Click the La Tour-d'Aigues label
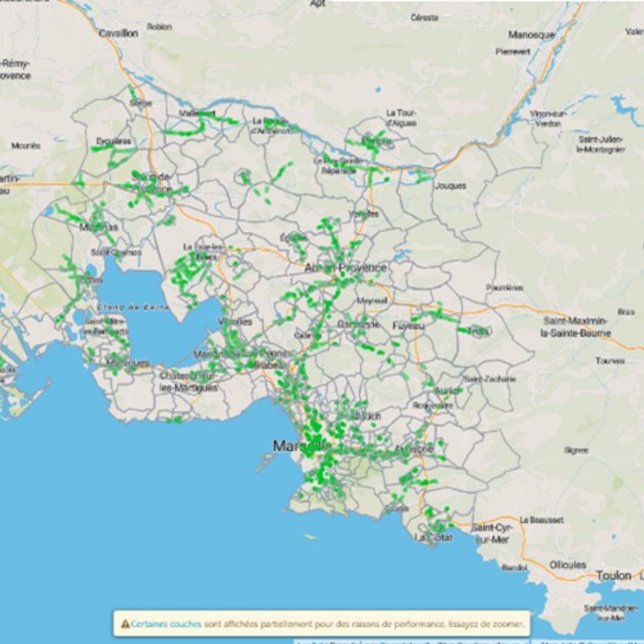The height and width of the screenshot is (644, 644). pyautogui.click(x=401, y=118)
